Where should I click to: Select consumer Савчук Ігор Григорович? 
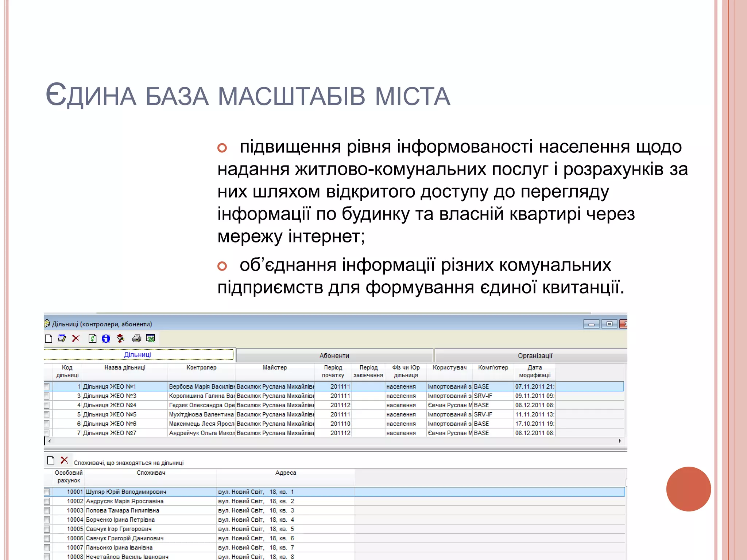coord(151,529)
